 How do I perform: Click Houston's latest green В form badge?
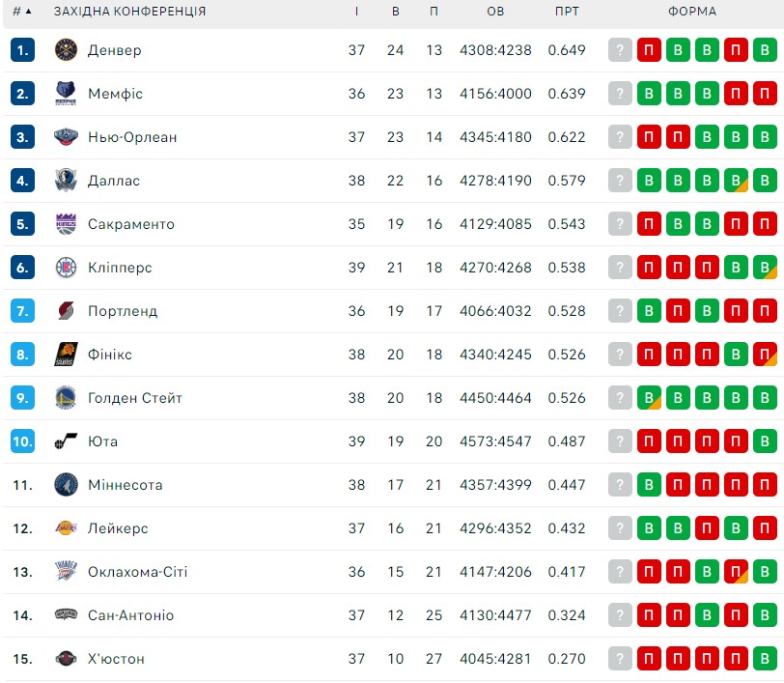point(765,659)
